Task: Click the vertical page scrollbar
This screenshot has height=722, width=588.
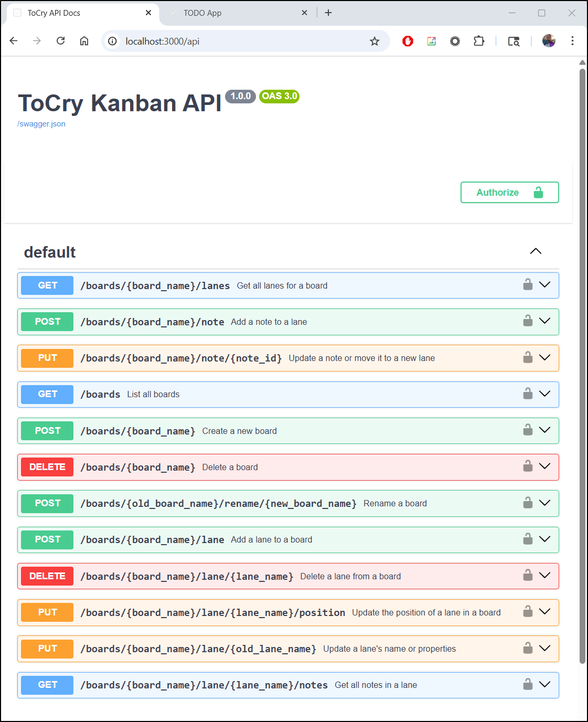Action: point(582,367)
